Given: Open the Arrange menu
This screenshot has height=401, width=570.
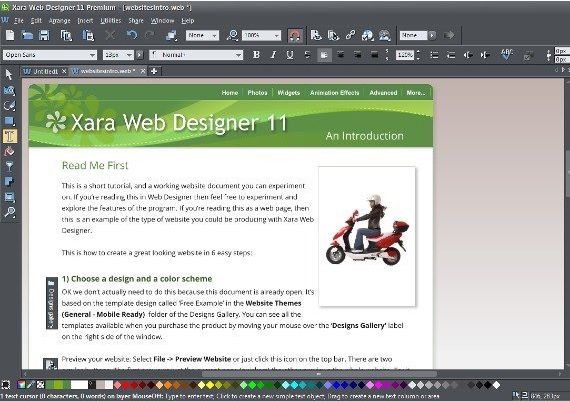Looking at the screenshot, I should [x=59, y=21].
